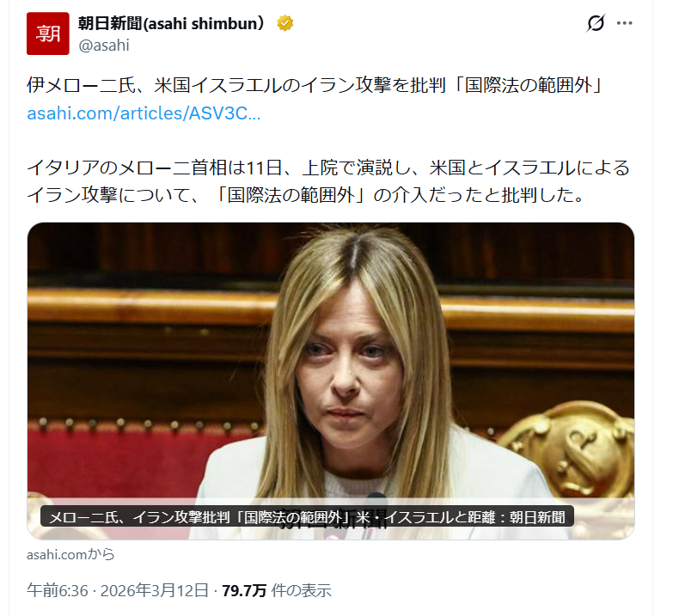Open the post date 2026年3月12日
The image size is (673, 616).
155,591
